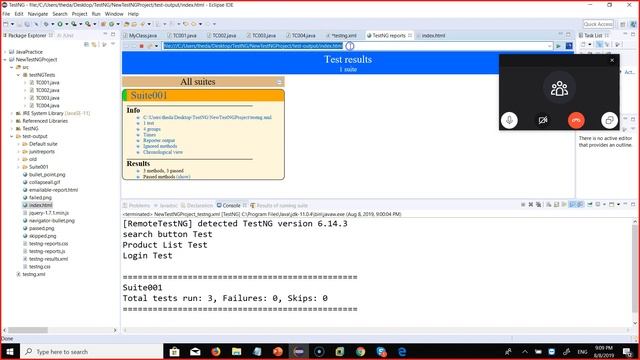Expand the JavaPractice project node

pos(5,52)
